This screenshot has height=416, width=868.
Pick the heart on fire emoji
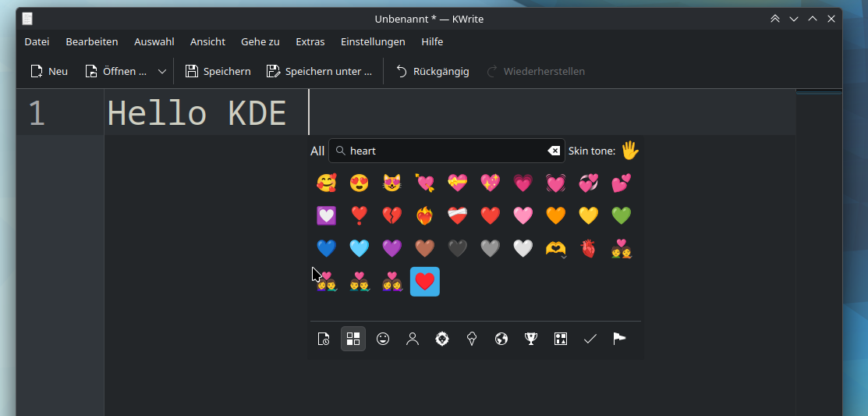(x=425, y=215)
